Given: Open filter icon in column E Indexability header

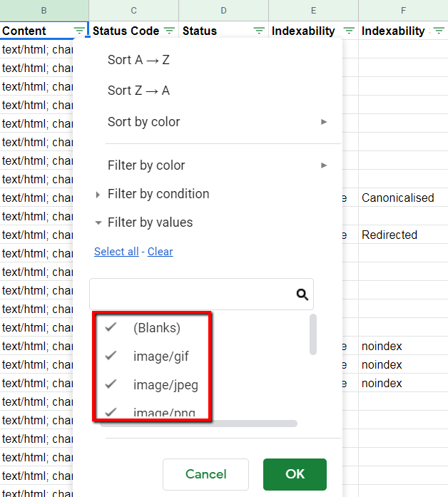Looking at the screenshot, I should 349,31.
